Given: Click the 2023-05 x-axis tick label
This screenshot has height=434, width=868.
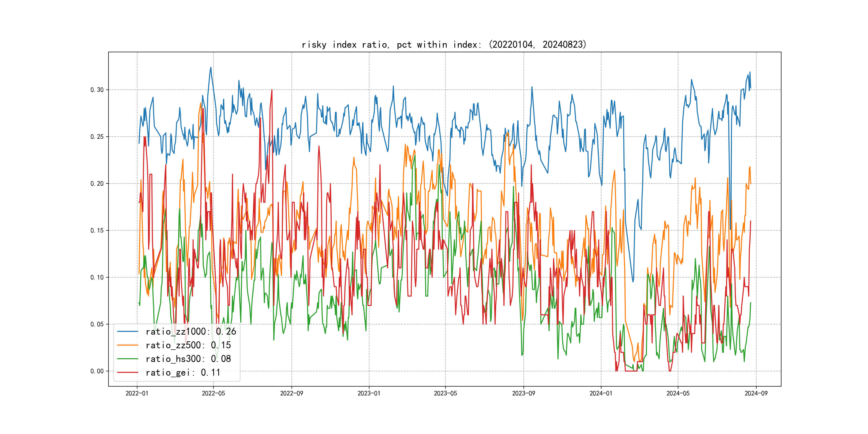Looking at the screenshot, I should (445, 394).
